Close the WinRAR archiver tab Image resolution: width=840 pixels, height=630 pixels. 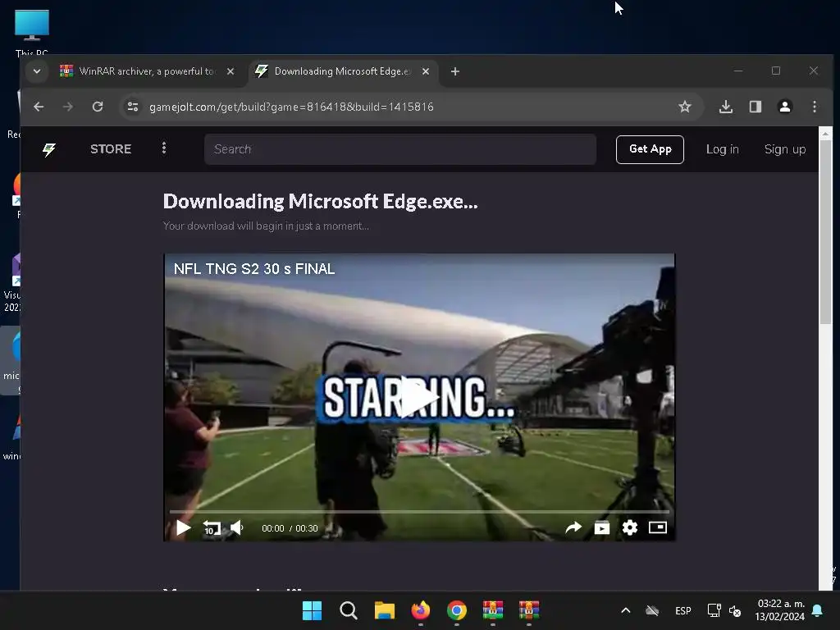(x=231, y=71)
